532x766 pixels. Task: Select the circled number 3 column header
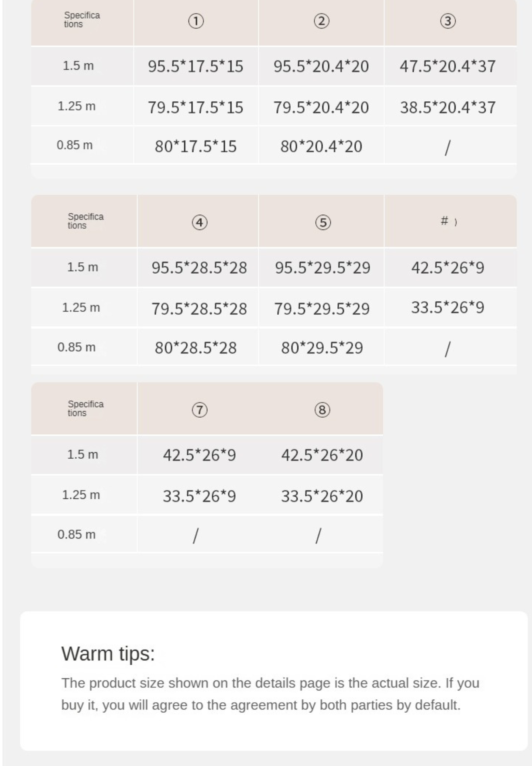point(448,21)
